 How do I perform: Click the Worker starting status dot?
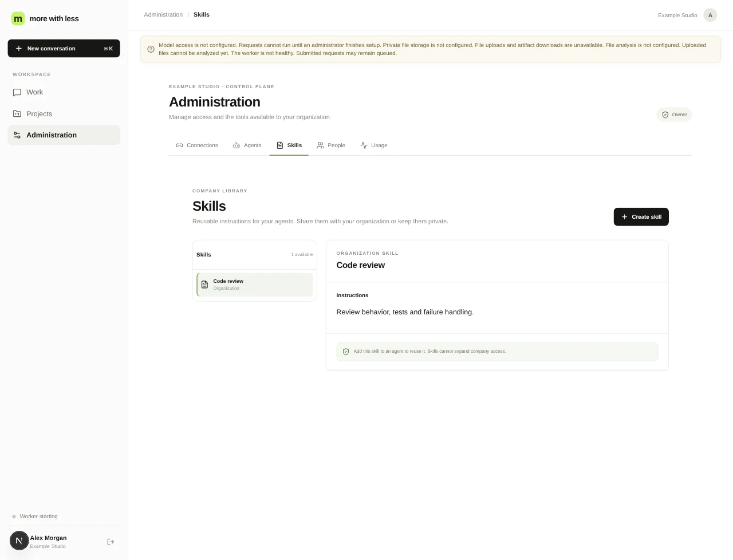(x=14, y=516)
